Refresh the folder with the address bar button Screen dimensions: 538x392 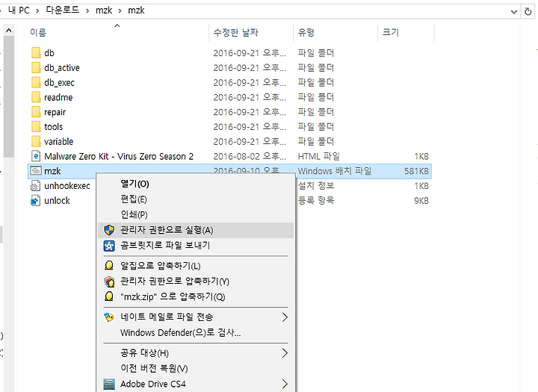coord(528,11)
